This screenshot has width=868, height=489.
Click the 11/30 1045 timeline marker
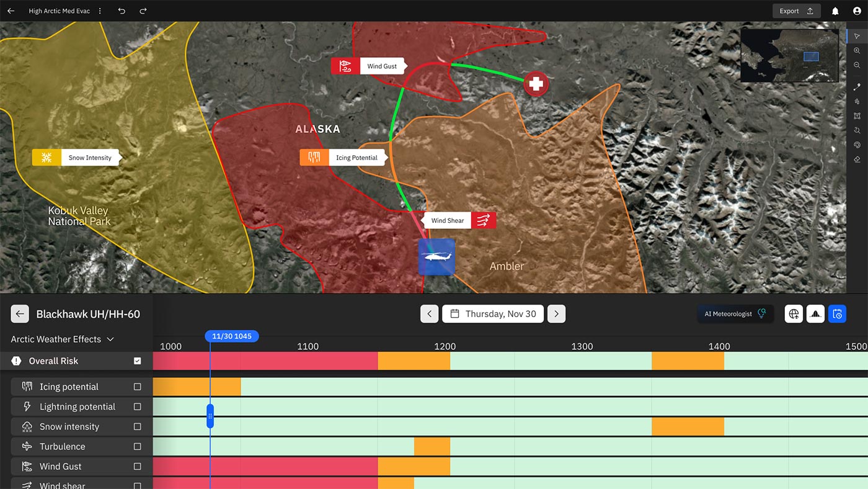click(x=231, y=336)
